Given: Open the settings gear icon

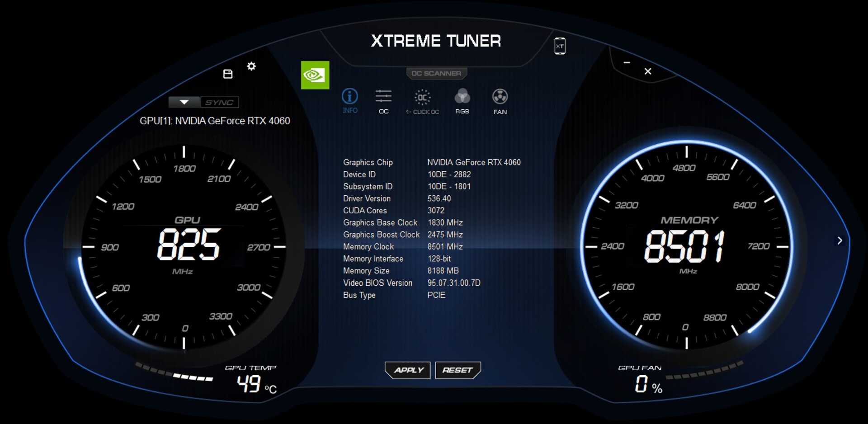Looking at the screenshot, I should pyautogui.click(x=251, y=66).
